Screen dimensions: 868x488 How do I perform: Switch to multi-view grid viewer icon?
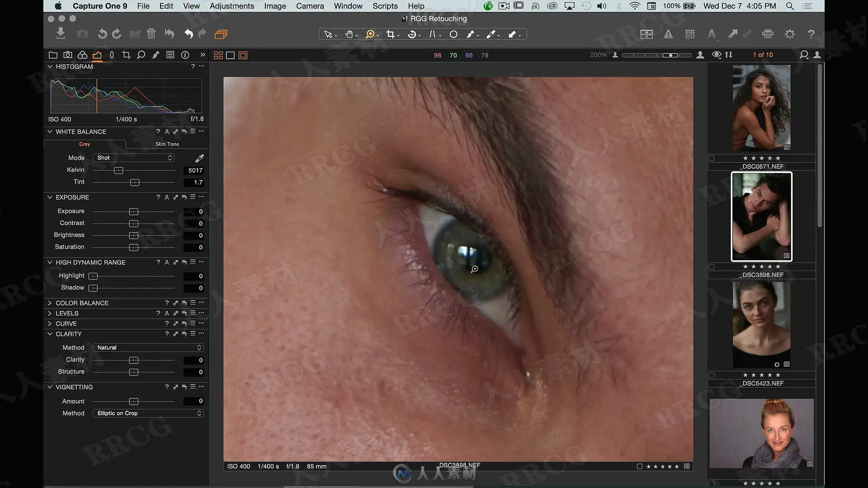[x=218, y=55]
